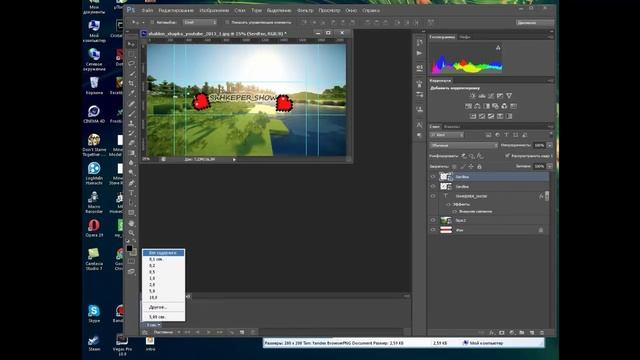Switch to the Info tab beside Histogram
Viewport: 640px width, 360px height.
[465, 37]
